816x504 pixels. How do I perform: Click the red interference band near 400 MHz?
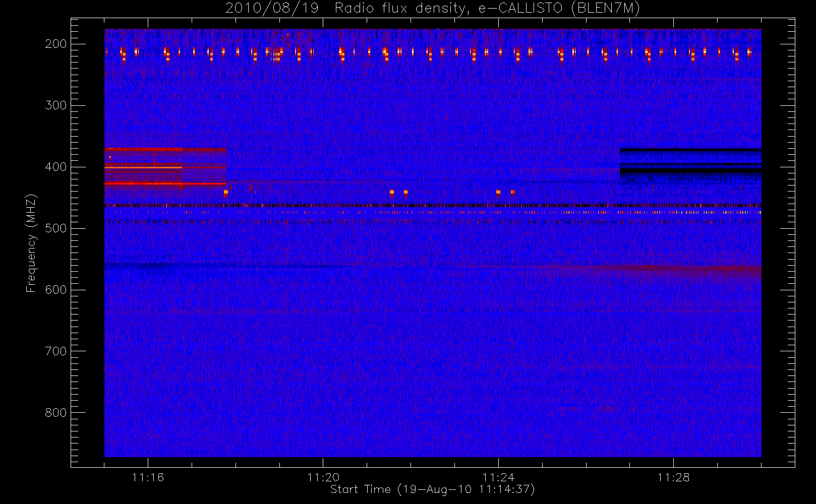tap(165, 167)
